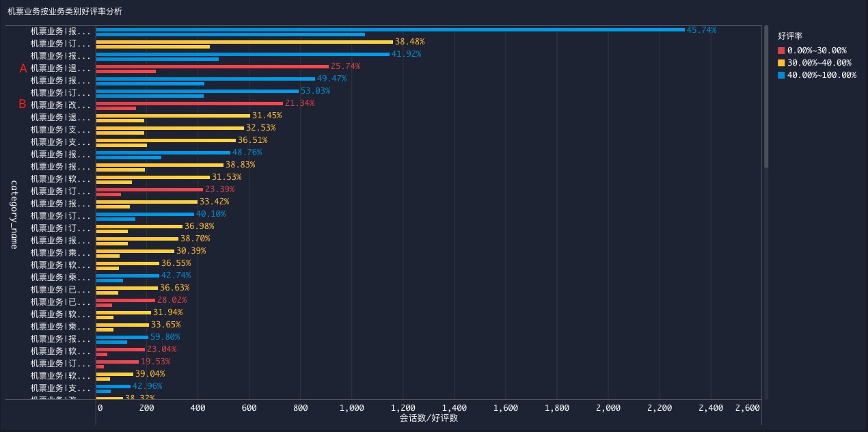Click the blue bar labeled 59.80%

(x=122, y=337)
